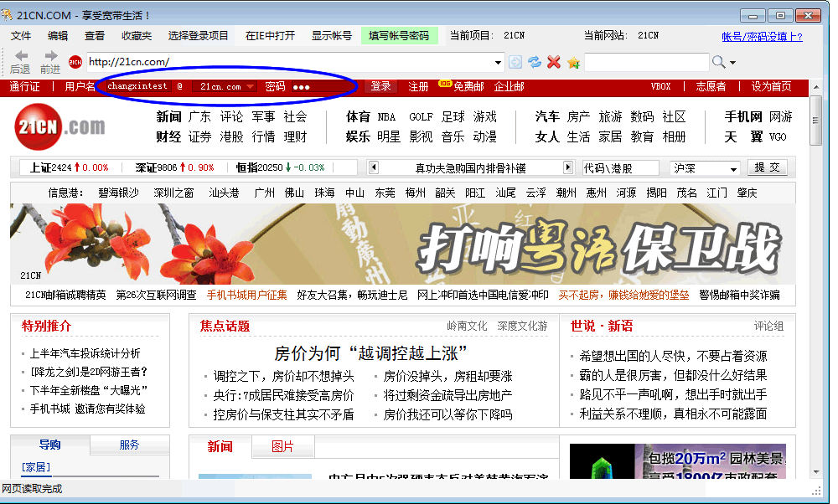Click the 密码 password field

coord(323,86)
